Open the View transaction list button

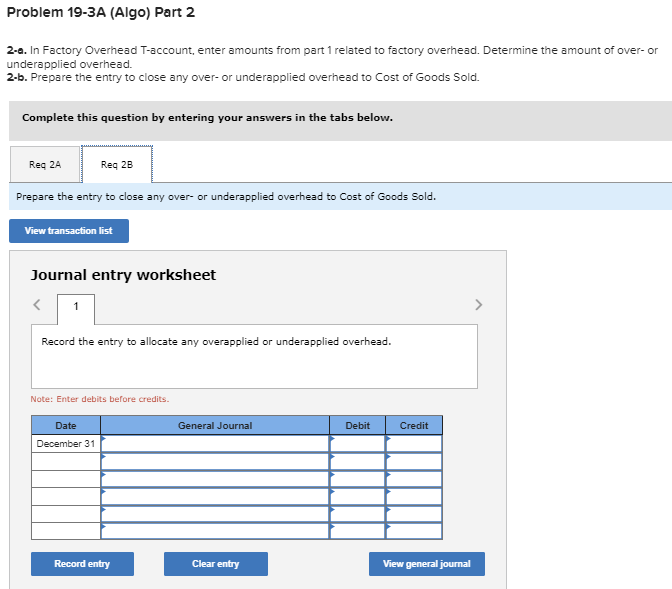point(69,231)
